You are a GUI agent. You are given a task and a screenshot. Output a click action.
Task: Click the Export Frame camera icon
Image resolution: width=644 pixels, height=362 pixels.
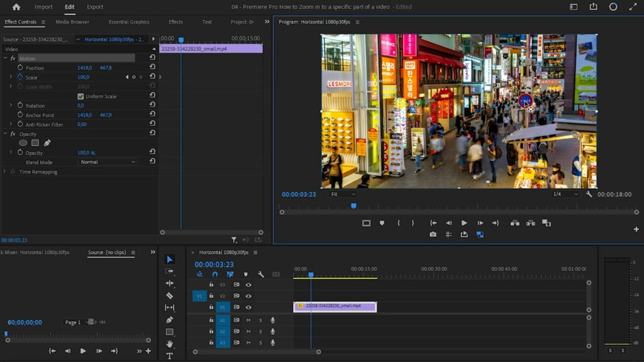(433, 234)
